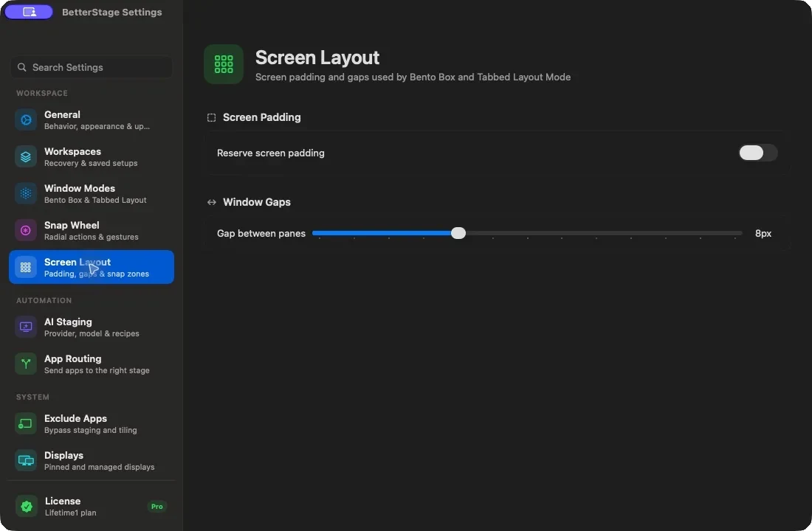The height and width of the screenshot is (531, 812).
Task: Click the Displays dual-monitor icon
Action: tap(25, 461)
